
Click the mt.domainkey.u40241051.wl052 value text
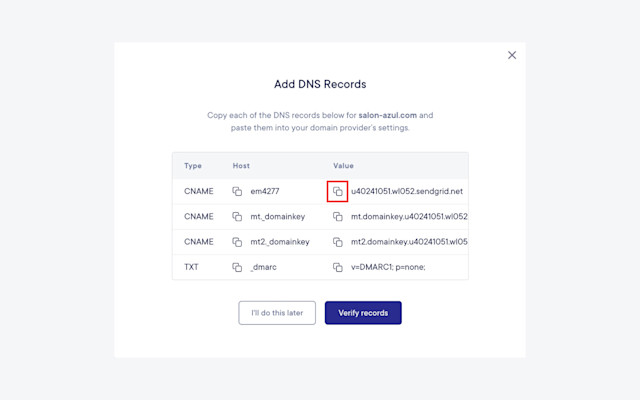point(409,217)
